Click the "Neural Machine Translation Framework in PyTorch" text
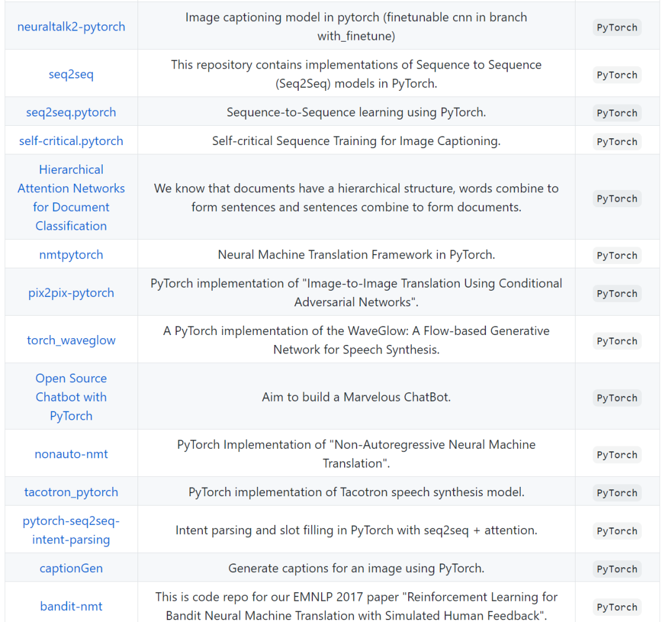672x622 pixels. [356, 254]
